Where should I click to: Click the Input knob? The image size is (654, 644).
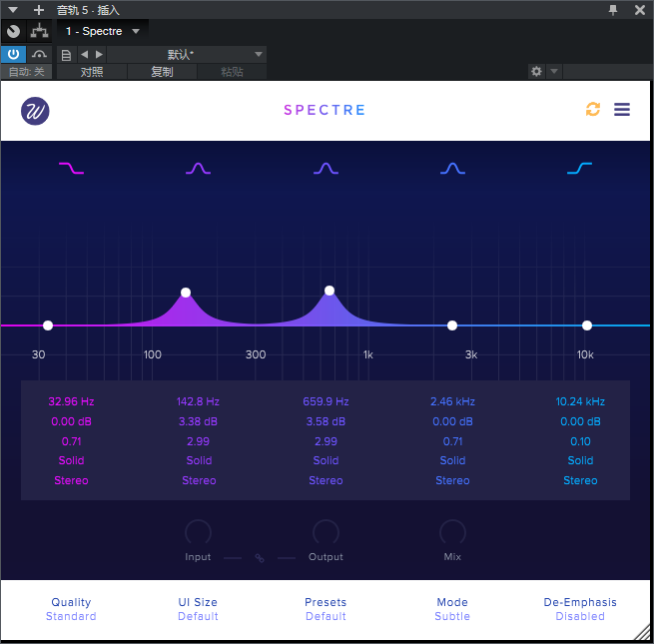click(198, 532)
